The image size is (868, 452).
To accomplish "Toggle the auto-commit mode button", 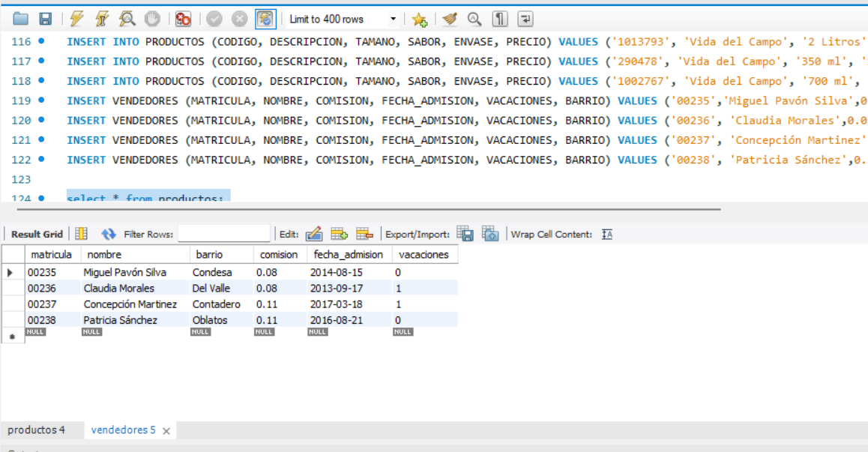I will tap(265, 19).
